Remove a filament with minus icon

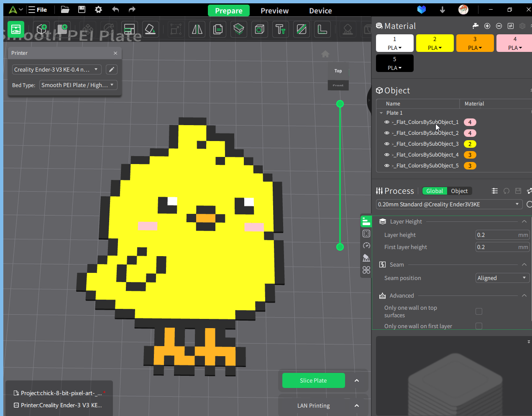[x=499, y=26]
